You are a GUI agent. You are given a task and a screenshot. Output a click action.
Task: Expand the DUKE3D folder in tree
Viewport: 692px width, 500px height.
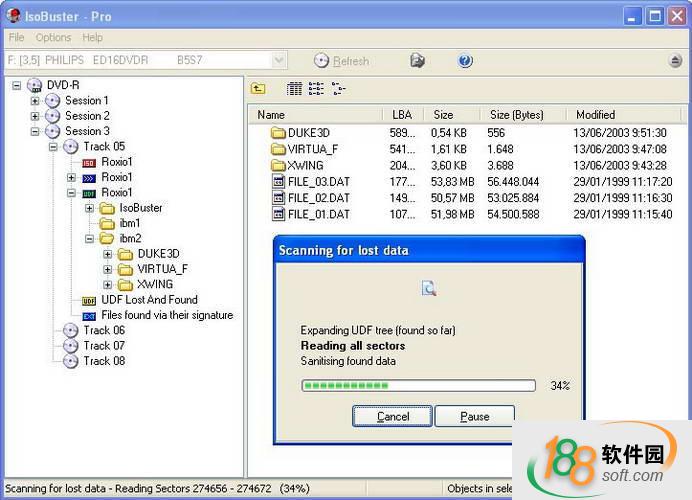click(108, 254)
